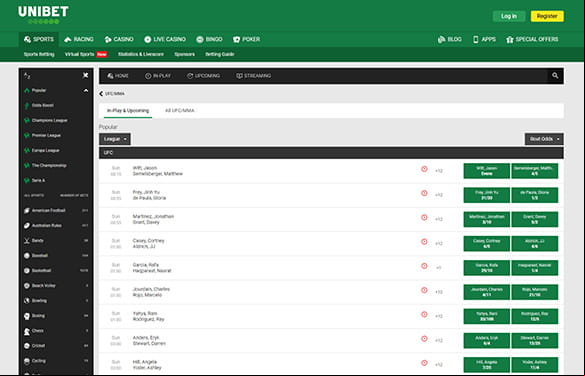Image resolution: width=585 pixels, height=376 pixels.
Task: Click the Poker icon in main nav
Action: (236, 39)
